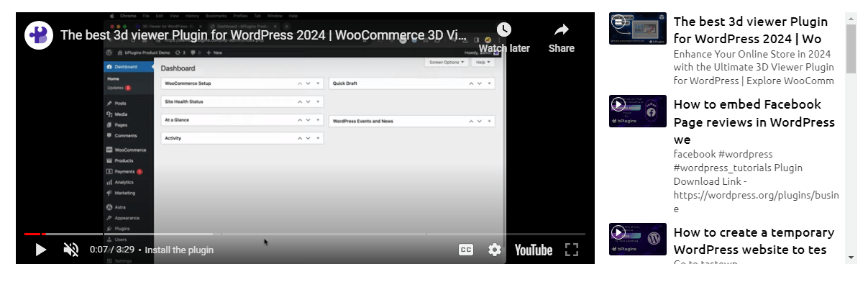Open the video title link at top
The width and height of the screenshot is (868, 282).
(x=264, y=35)
